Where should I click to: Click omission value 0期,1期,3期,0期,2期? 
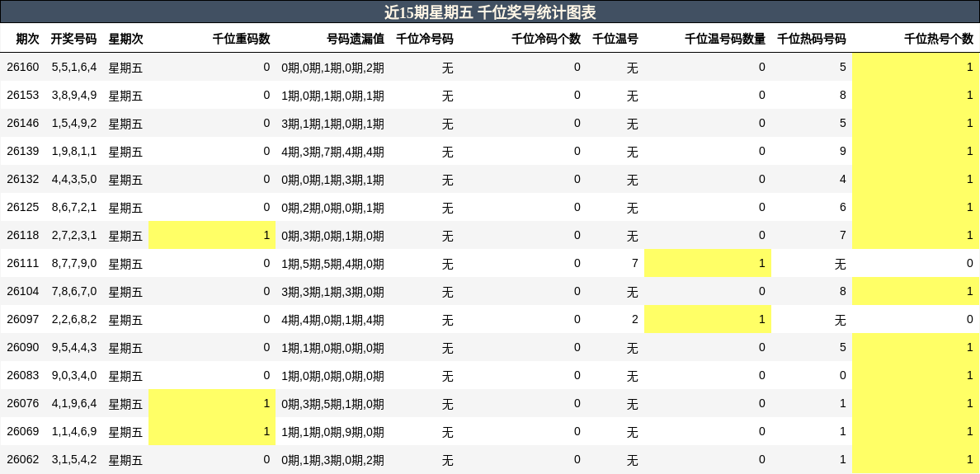pos(332,460)
